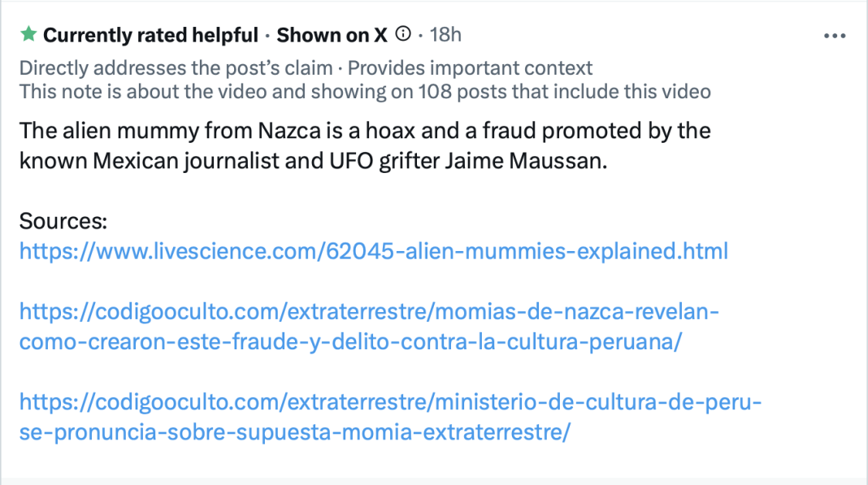Click the Currently rated helpful label

click(150, 35)
